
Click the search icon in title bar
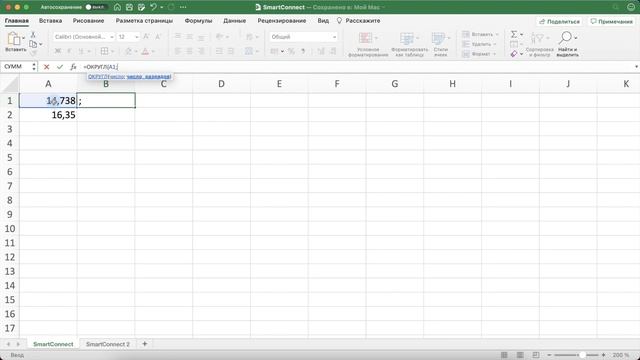coord(616,7)
